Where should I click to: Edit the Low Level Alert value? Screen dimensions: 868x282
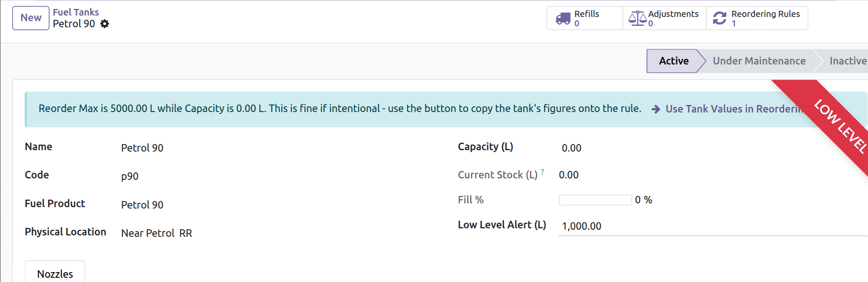point(713,226)
